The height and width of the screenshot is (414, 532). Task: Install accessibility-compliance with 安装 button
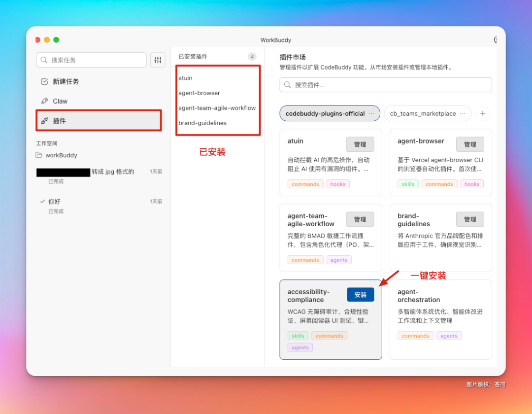360,294
